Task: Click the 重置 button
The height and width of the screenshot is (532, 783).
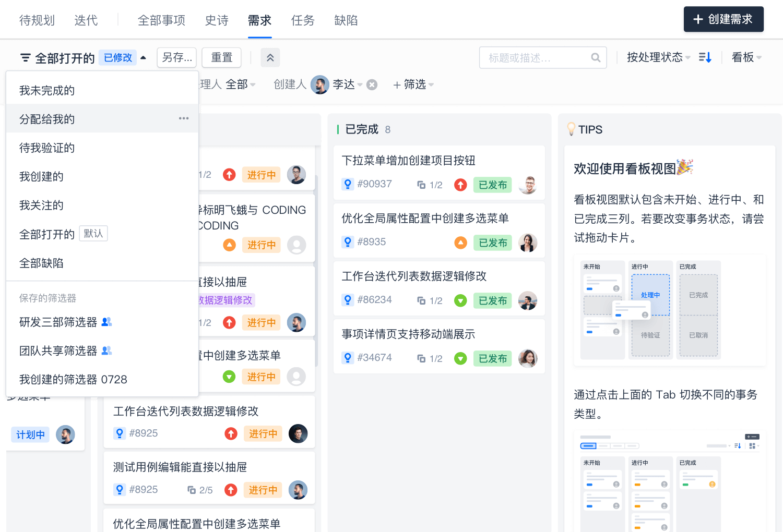Action: pos(221,57)
